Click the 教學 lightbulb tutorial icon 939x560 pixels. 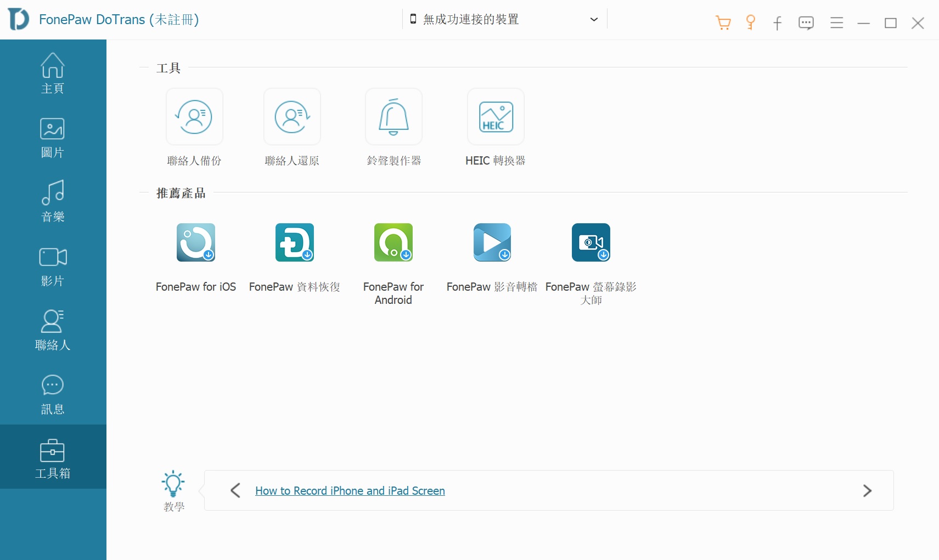click(173, 484)
